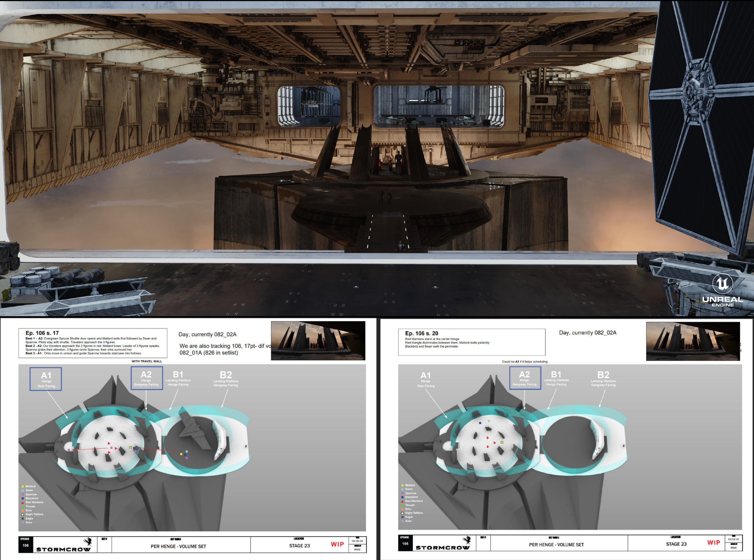Select the lavender Auru legend marker, s. 17 sheet
The height and width of the screenshot is (560, 754).
tap(23, 523)
